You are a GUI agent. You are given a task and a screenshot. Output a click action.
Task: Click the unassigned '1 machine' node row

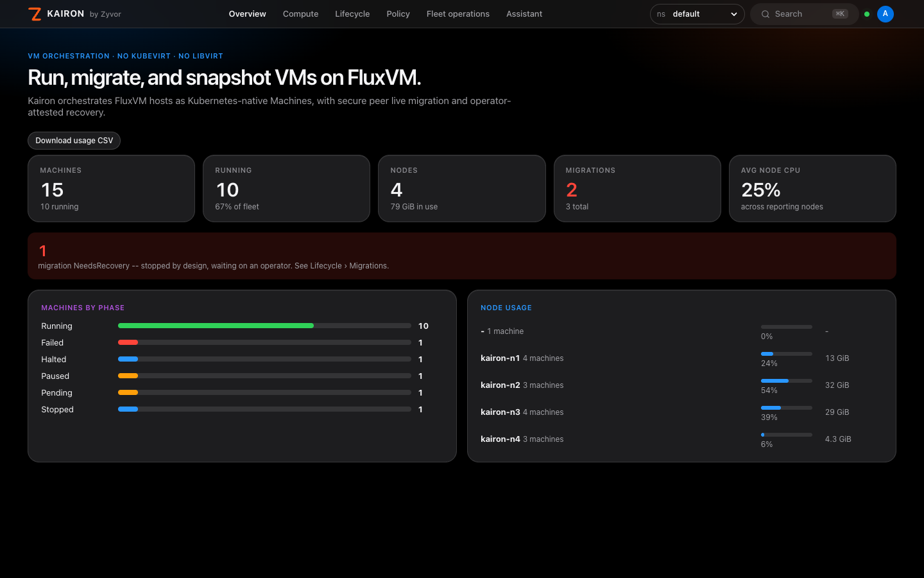coord(681,331)
